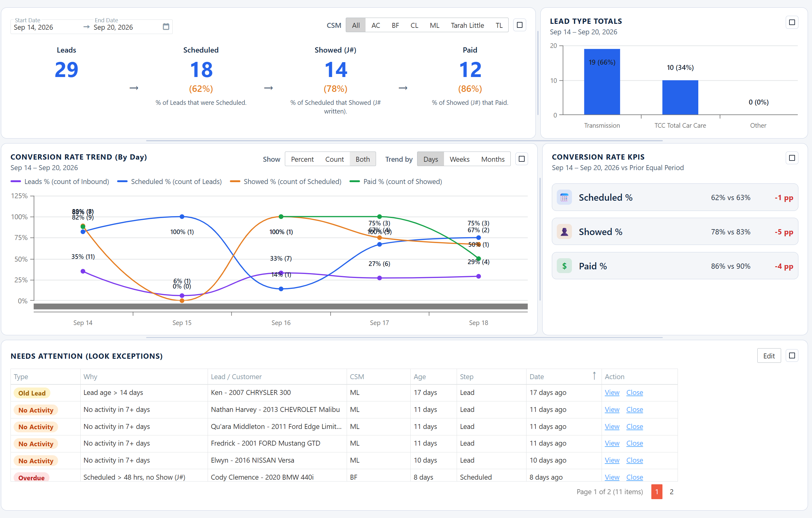Toggle Showed % orange legend series

click(x=285, y=182)
